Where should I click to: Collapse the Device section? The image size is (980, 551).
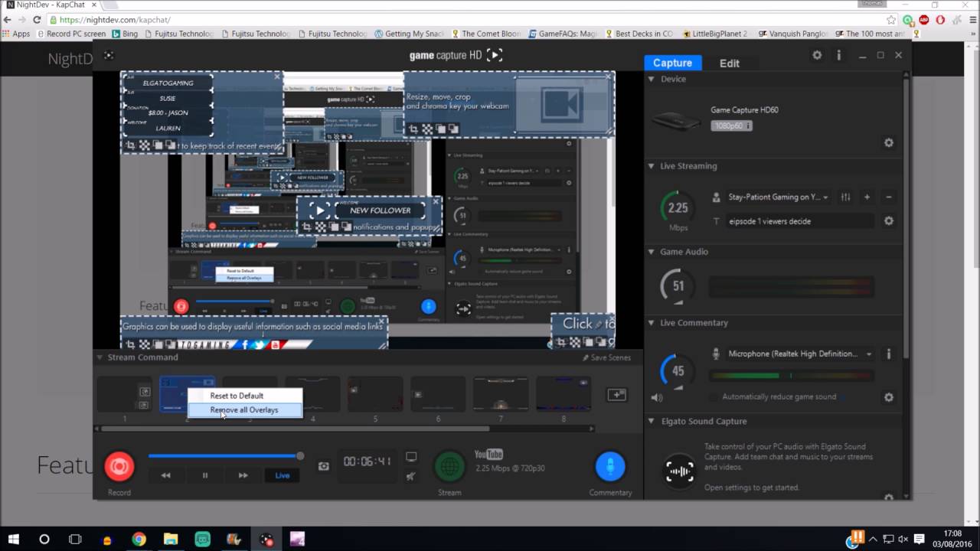[x=652, y=79]
